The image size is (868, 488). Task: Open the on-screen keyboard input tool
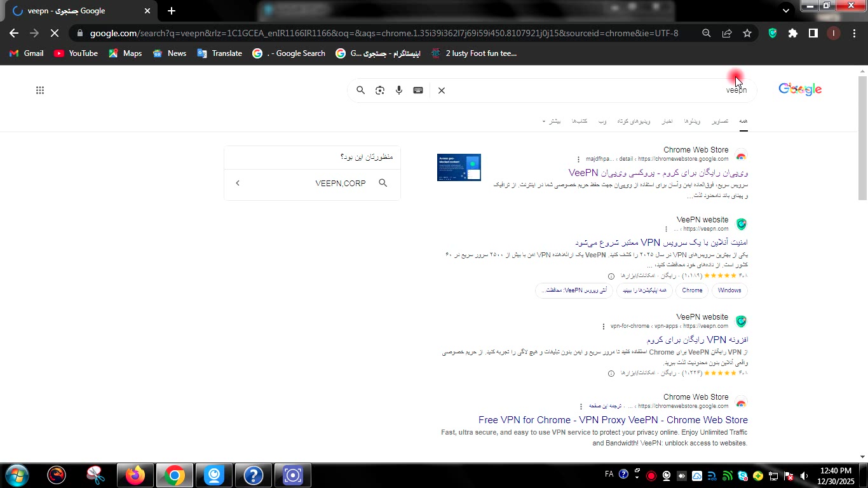click(418, 90)
